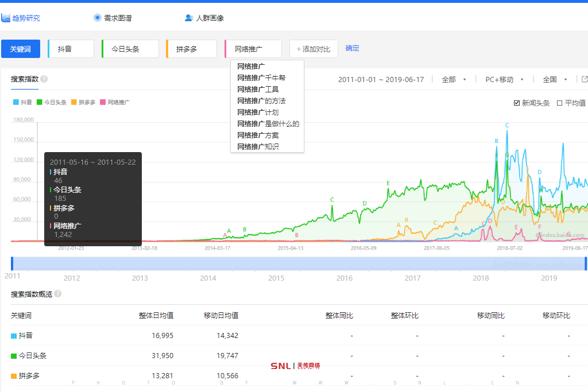Click the 拼多多 keyword input field

(x=191, y=49)
